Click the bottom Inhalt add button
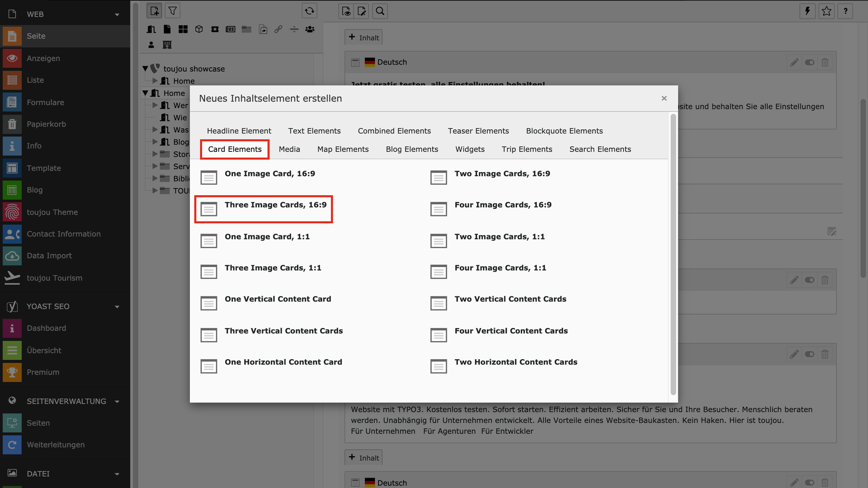Viewport: 868px width, 488px height. click(363, 458)
